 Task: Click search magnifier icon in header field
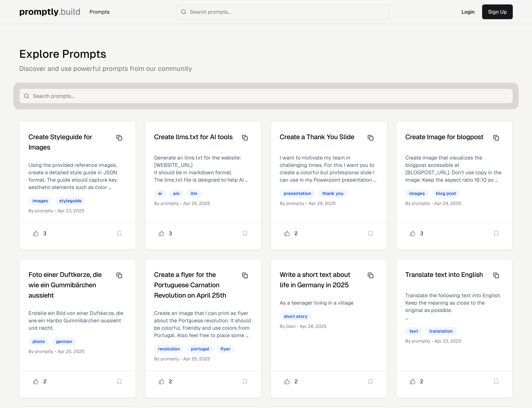(x=183, y=12)
